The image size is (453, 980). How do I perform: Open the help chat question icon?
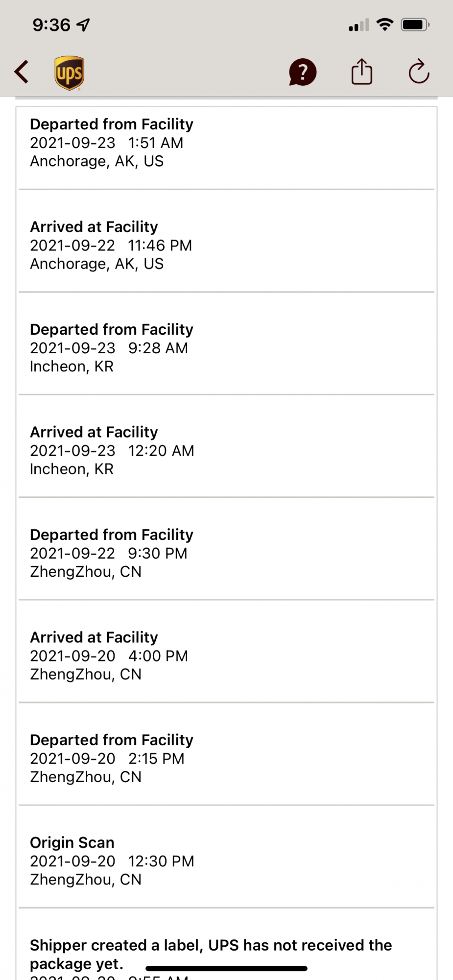[x=303, y=72]
